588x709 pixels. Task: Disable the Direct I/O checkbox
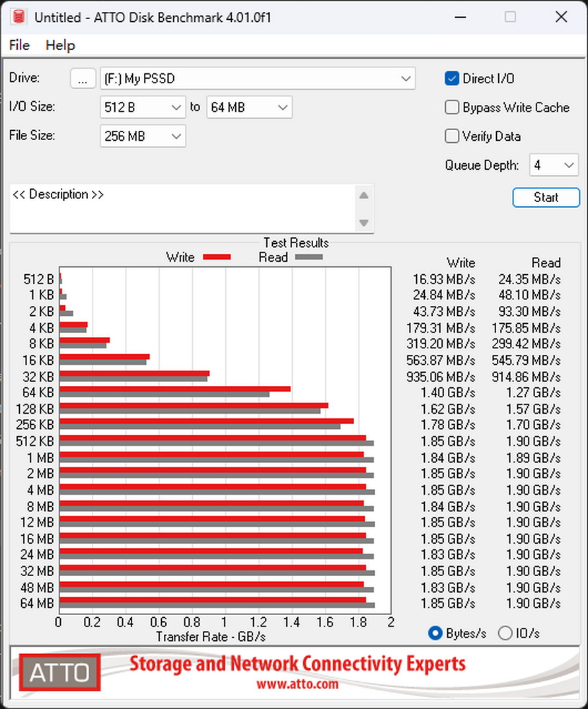click(x=452, y=78)
